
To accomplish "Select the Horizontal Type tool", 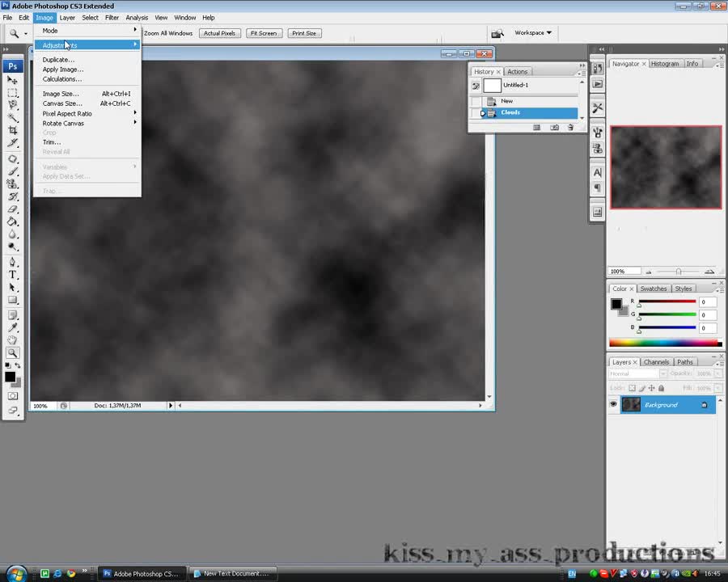I will (12, 275).
